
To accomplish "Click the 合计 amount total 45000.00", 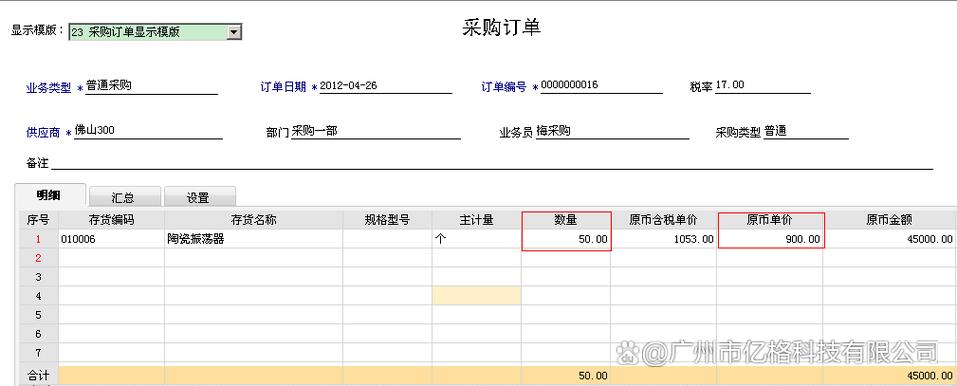I will (x=889, y=376).
